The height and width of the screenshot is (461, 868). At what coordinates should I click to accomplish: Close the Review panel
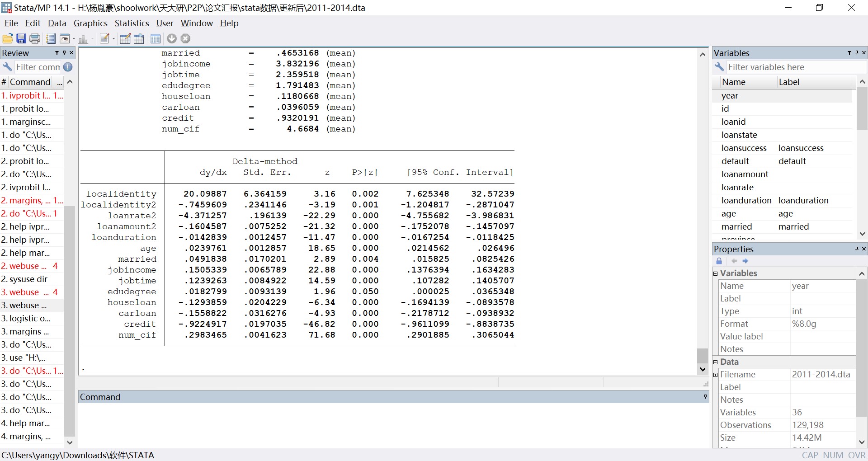(x=71, y=53)
